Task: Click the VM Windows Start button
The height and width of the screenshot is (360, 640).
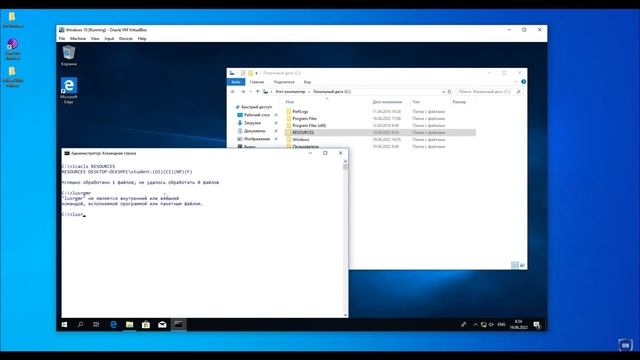Action: [64, 324]
